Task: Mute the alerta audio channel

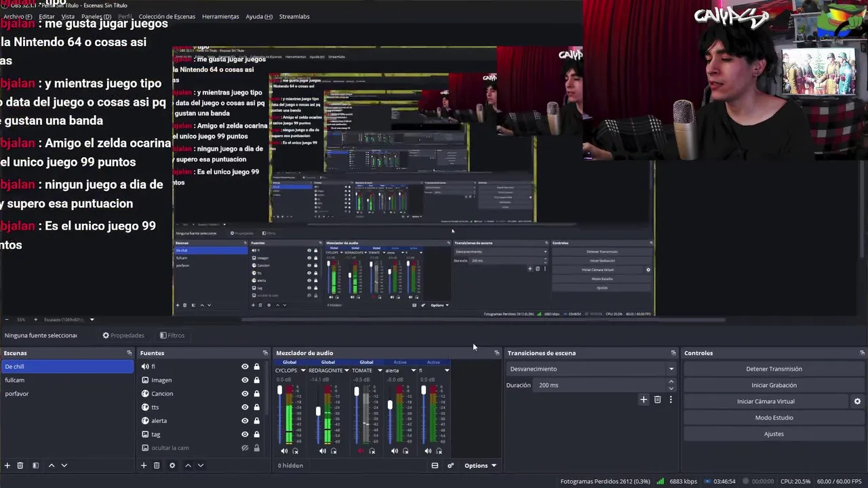Action: (x=395, y=451)
